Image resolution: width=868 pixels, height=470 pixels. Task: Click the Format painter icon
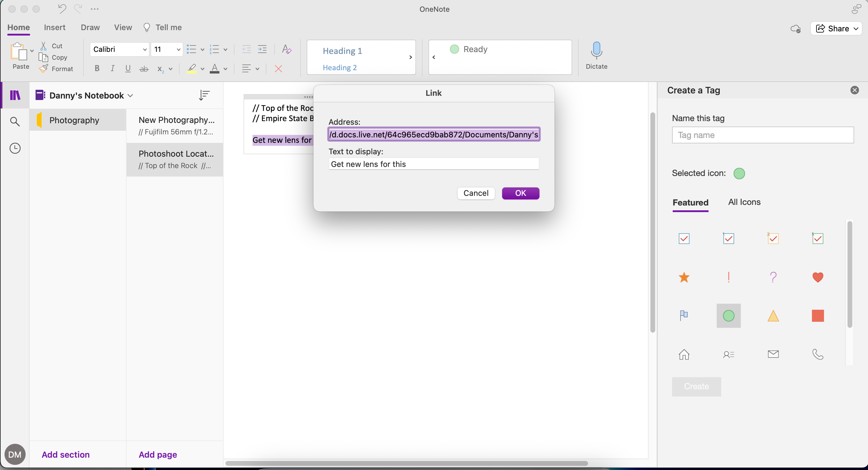click(x=44, y=68)
